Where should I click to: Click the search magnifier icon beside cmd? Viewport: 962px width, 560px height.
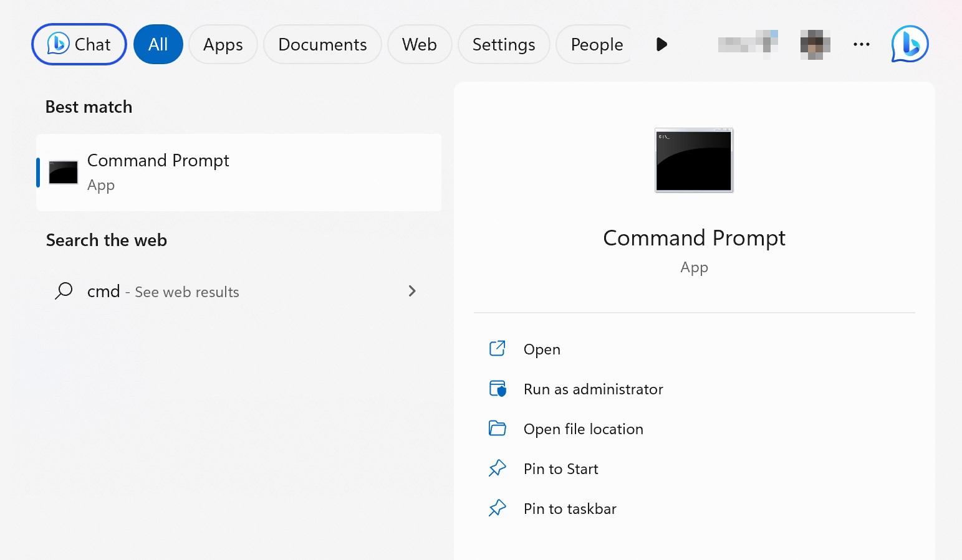(64, 291)
